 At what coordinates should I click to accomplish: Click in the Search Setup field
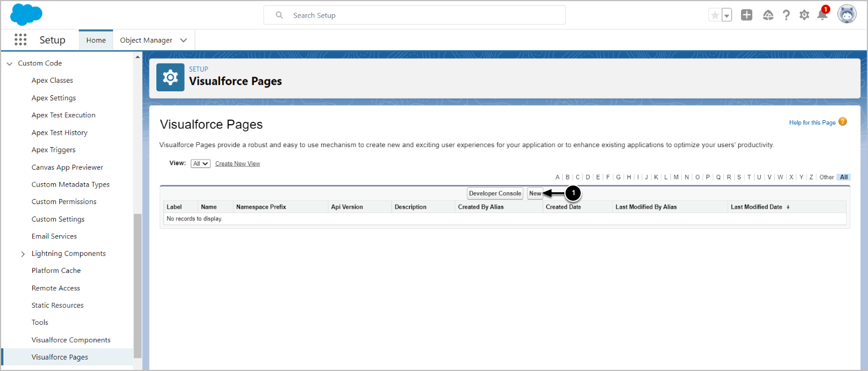point(414,15)
